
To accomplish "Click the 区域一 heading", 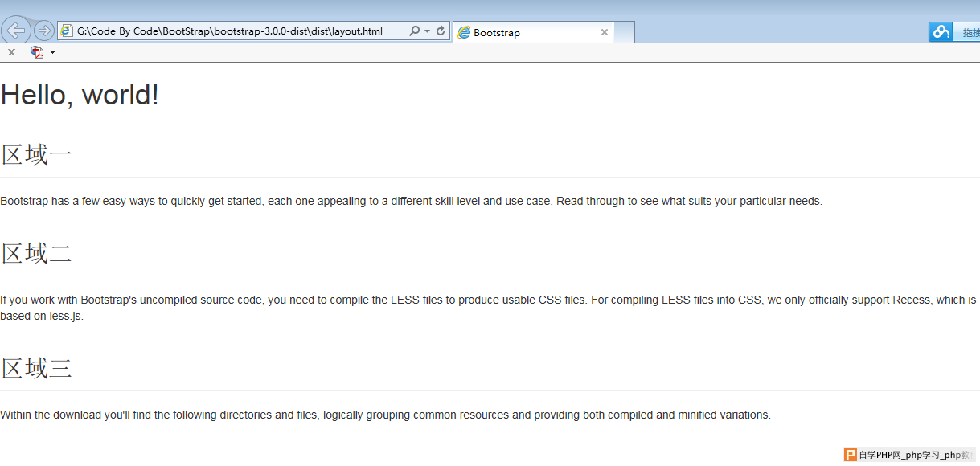I will [x=36, y=154].
